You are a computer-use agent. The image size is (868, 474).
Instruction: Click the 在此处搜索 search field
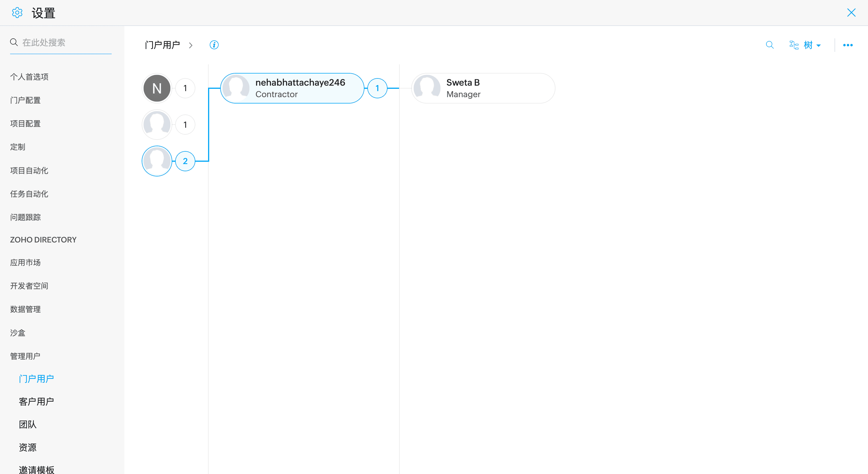[64, 42]
